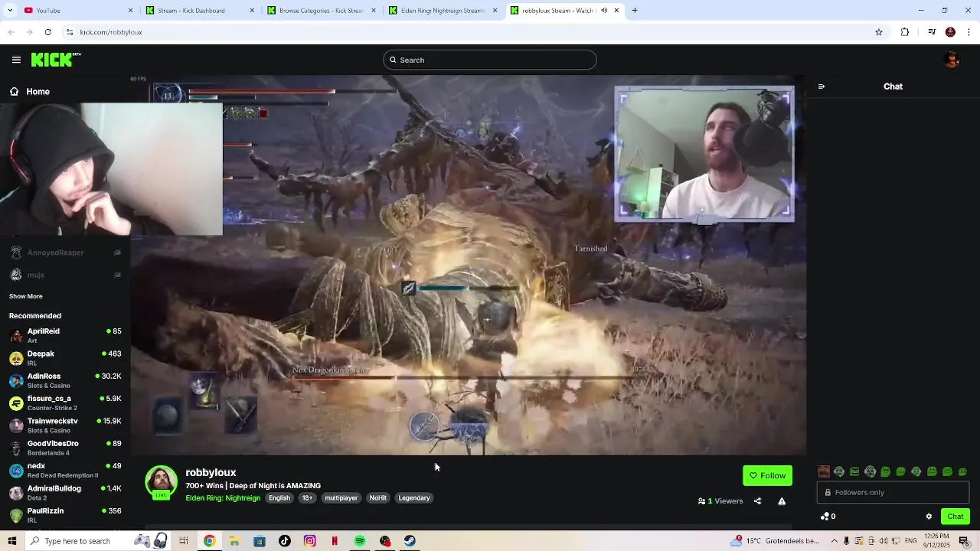Open the Chrome three-dot menu

969,32
